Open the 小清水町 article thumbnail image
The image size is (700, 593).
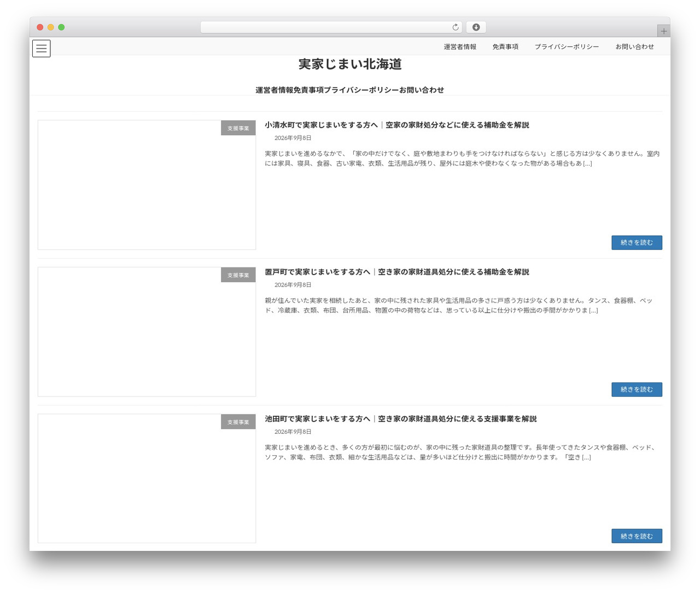click(147, 185)
